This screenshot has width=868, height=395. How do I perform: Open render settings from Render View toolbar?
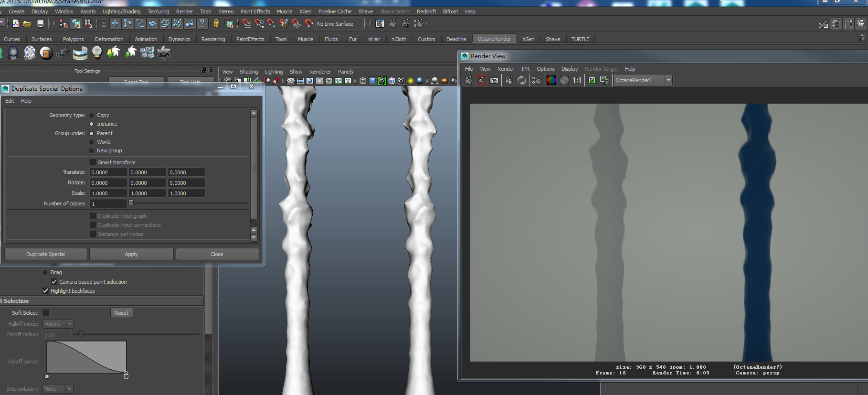(537, 80)
